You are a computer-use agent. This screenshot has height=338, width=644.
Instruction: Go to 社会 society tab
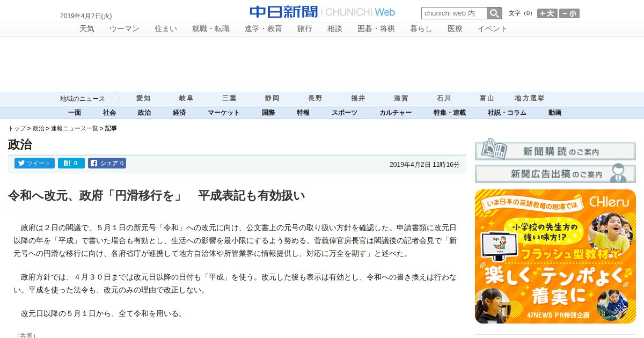[x=109, y=113]
